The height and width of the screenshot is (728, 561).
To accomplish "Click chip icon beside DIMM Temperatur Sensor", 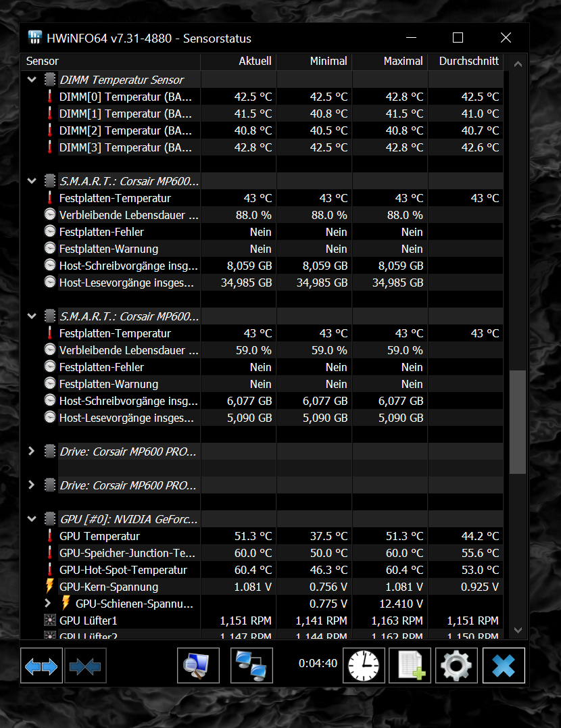I will [50, 79].
